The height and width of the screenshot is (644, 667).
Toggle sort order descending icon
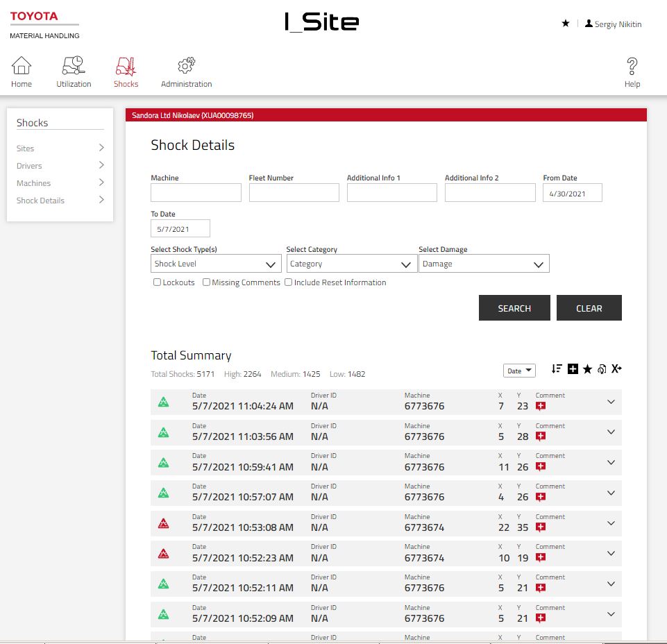(x=557, y=368)
